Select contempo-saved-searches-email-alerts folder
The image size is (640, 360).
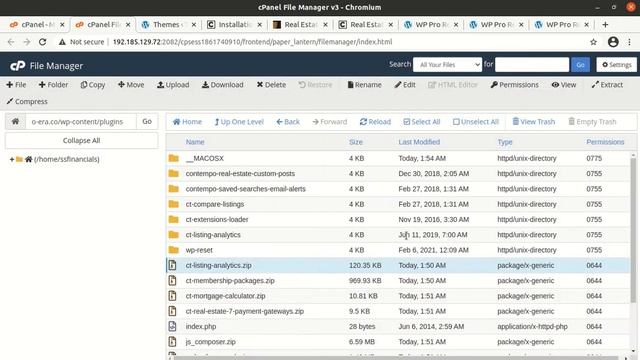245,189
